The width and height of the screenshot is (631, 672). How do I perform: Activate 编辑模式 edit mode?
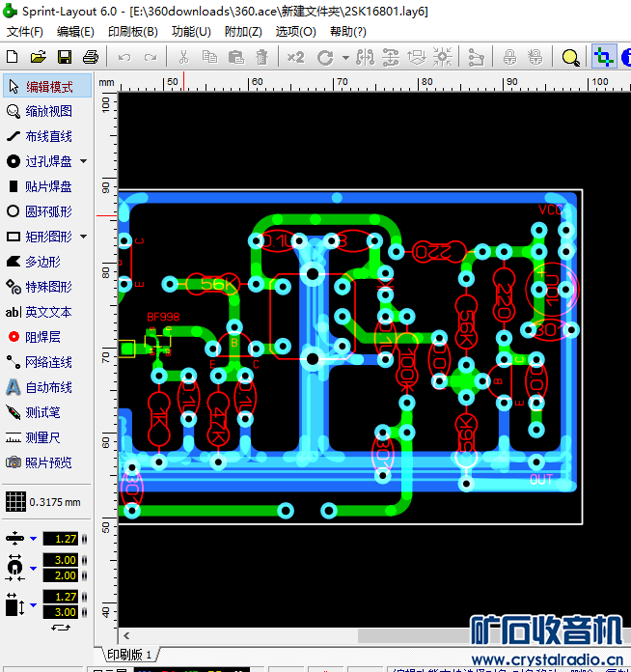coord(47,86)
